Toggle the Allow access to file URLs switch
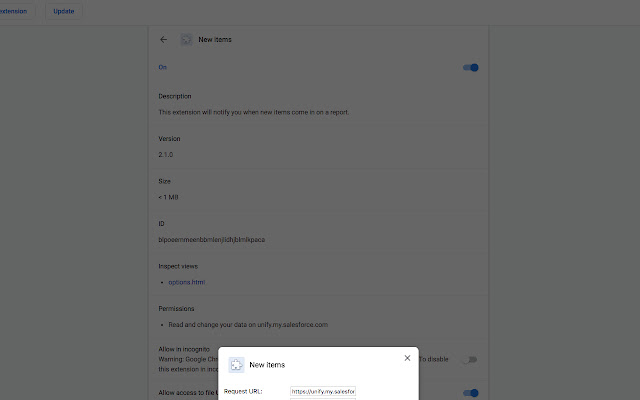The image size is (640, 400). [471, 393]
